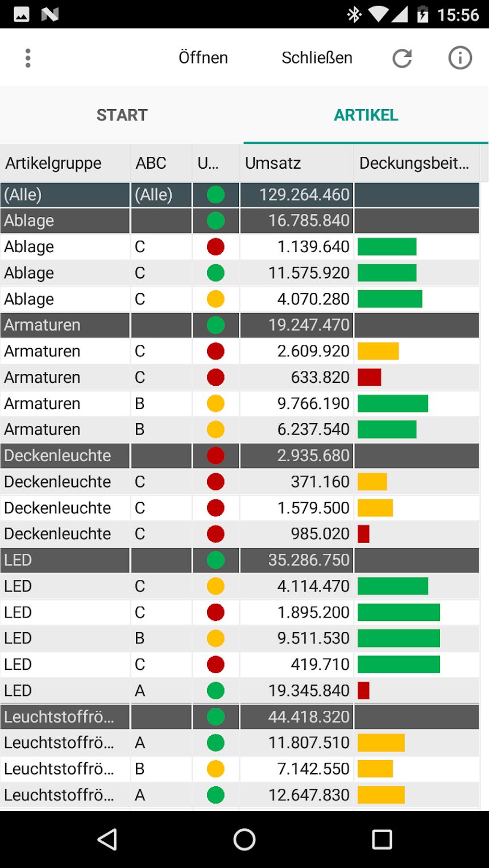Collapse the Ablage group header row
This screenshot has height=868, width=489.
click(240, 220)
